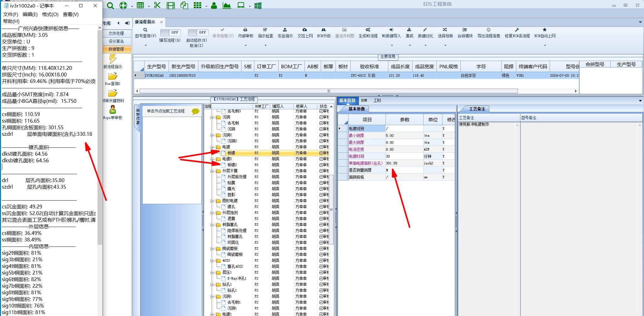Click the Notepad vertical scrollbar
This screenshot has width=644, height=316.
100,137
